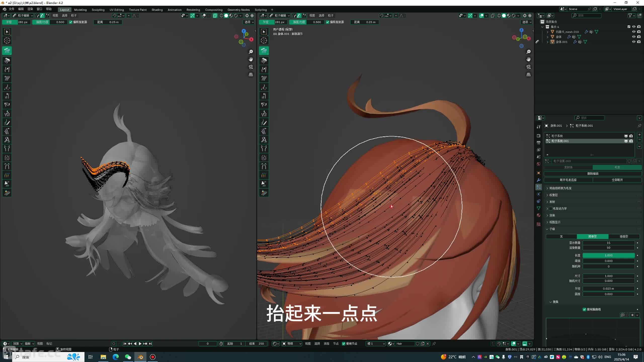Toggle 偏转发射源 checkbox in left header
Viewport: 644px width, 362px height.
[71, 22]
